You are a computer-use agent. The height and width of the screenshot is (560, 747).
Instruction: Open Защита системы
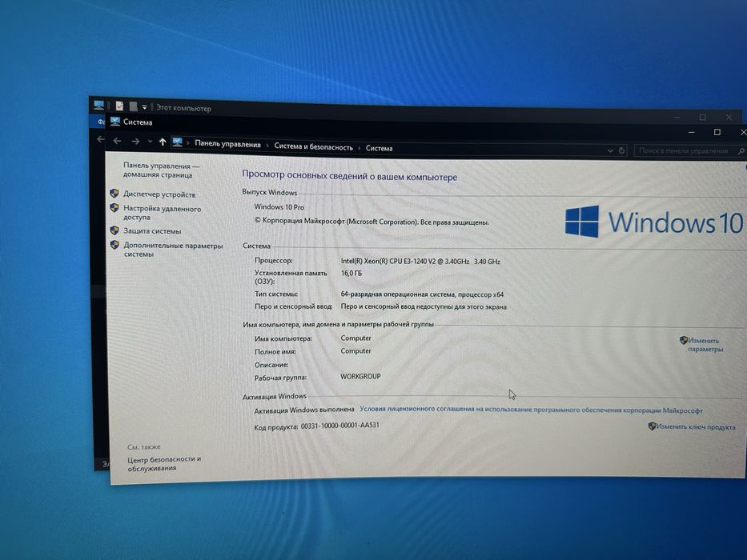click(x=152, y=231)
